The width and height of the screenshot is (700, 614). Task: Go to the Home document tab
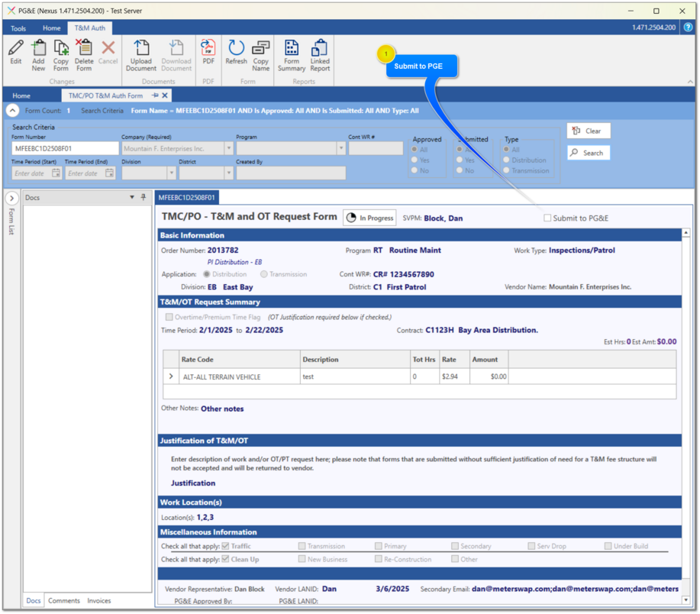21,95
